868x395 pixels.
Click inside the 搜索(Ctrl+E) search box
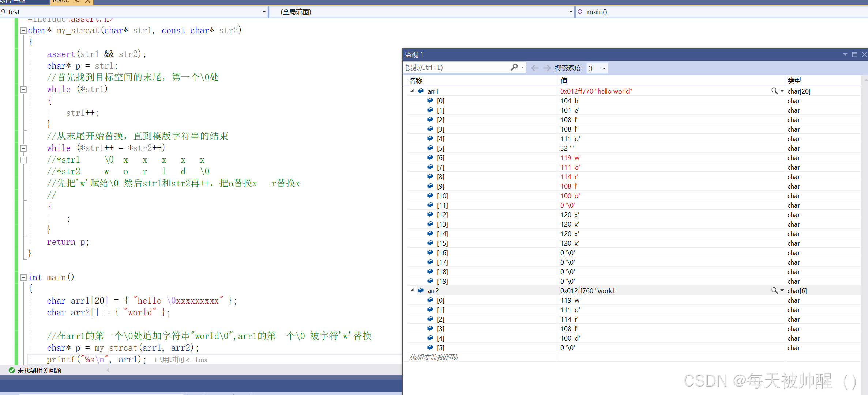(x=457, y=67)
